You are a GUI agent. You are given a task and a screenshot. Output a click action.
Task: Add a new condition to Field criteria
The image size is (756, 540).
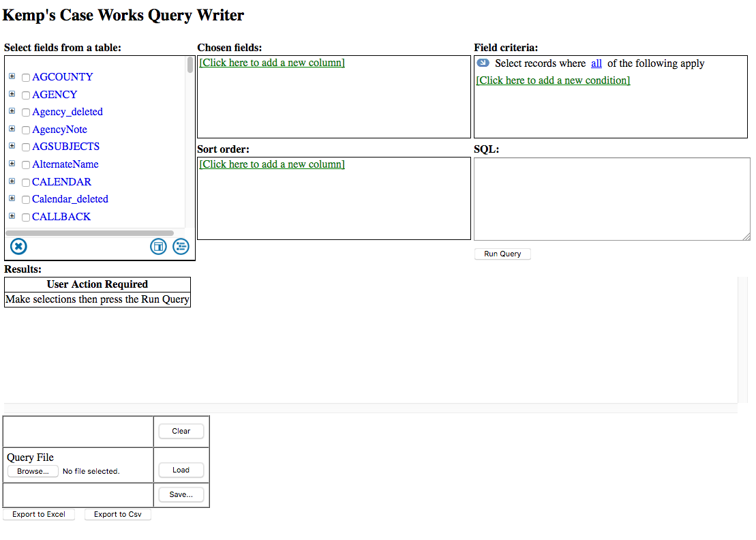point(553,80)
